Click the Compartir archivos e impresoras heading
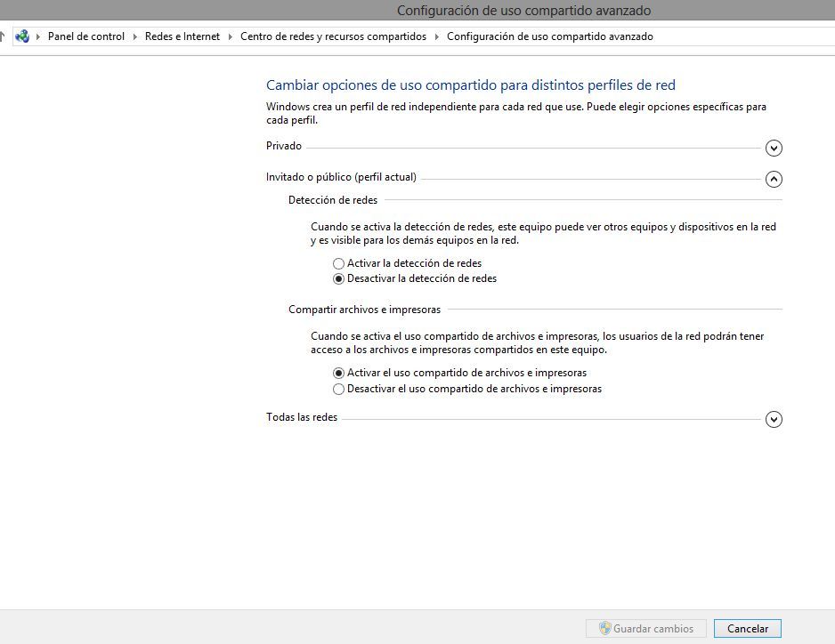The height and width of the screenshot is (644, 835). coord(364,310)
